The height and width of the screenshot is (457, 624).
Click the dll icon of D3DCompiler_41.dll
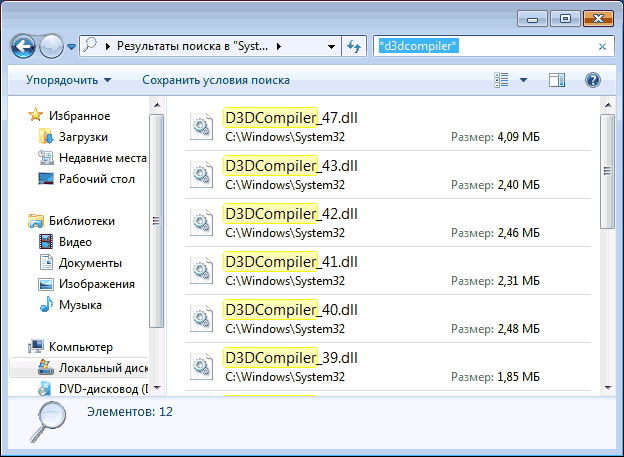point(201,271)
